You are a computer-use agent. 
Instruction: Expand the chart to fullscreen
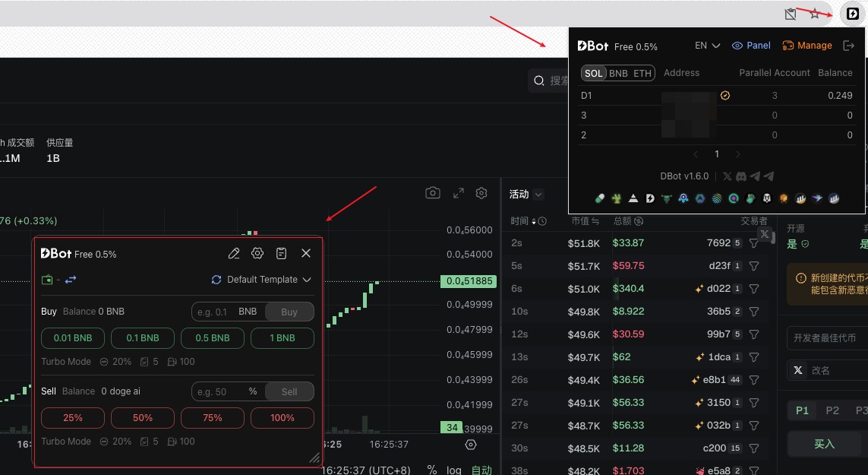[x=458, y=193]
